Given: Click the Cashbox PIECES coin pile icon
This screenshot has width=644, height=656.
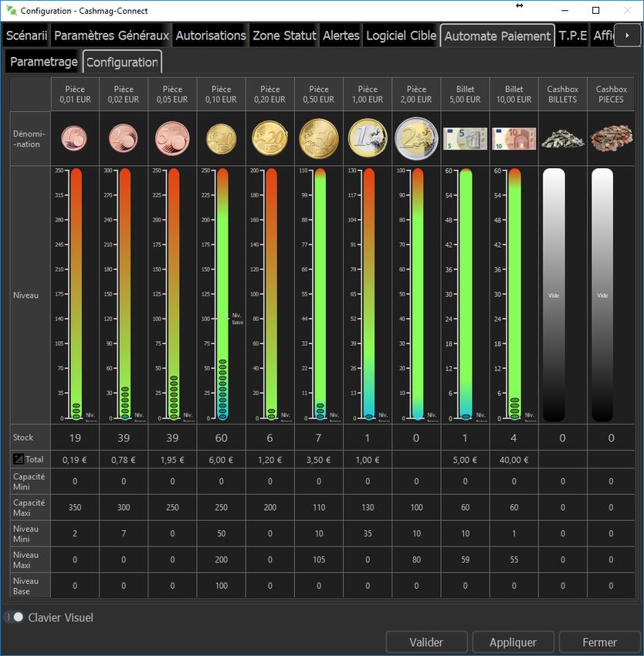Looking at the screenshot, I should pyautogui.click(x=611, y=139).
